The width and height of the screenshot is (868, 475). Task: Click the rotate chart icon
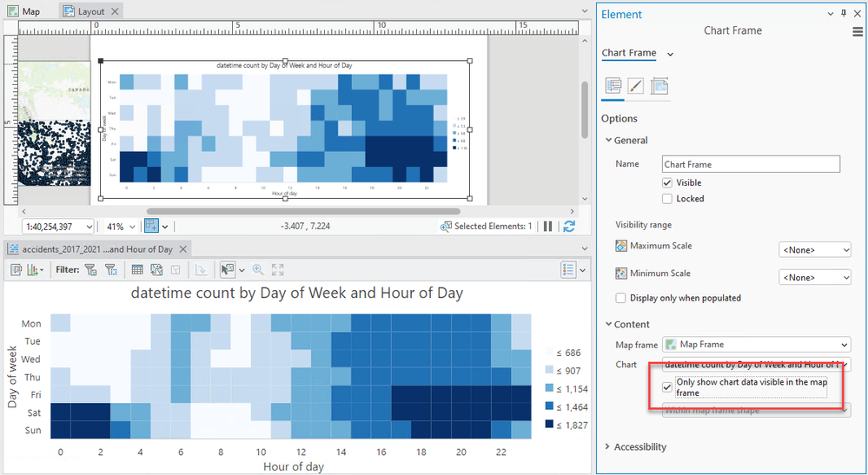pos(201,270)
